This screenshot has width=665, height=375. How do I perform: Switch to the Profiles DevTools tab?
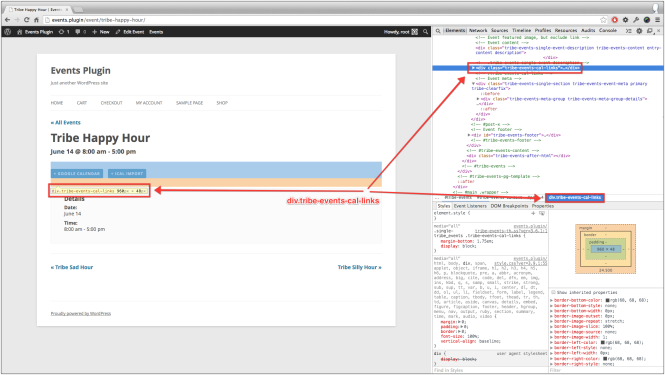point(543,31)
